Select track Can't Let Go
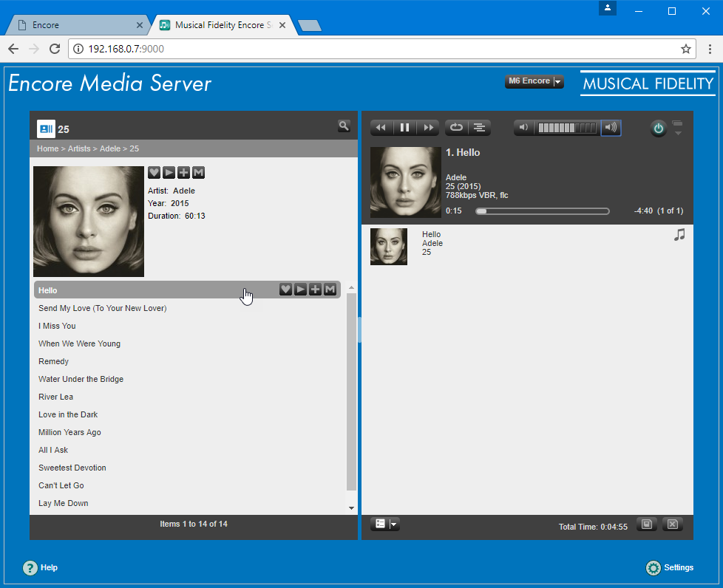Image resolution: width=723 pixels, height=588 pixels. pyautogui.click(x=187, y=486)
